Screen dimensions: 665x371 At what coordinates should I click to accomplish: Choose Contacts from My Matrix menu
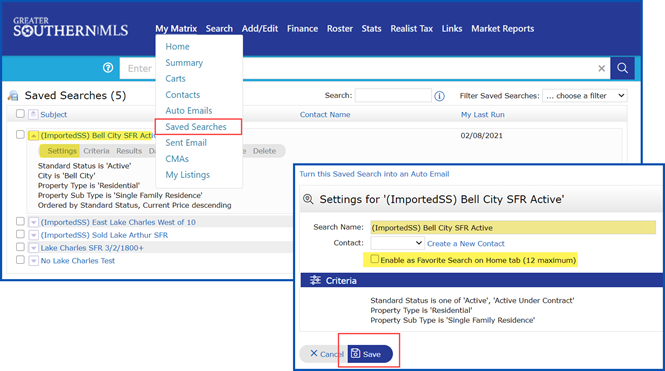(182, 95)
